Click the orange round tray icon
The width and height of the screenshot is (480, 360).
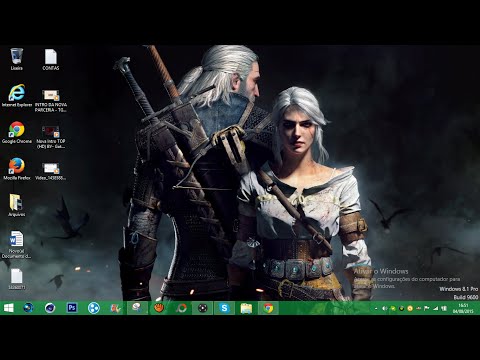[x=410, y=309]
